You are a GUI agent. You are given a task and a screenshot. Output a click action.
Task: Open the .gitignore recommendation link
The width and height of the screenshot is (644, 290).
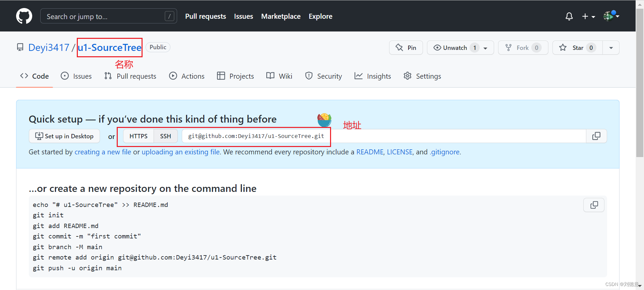[x=444, y=152]
